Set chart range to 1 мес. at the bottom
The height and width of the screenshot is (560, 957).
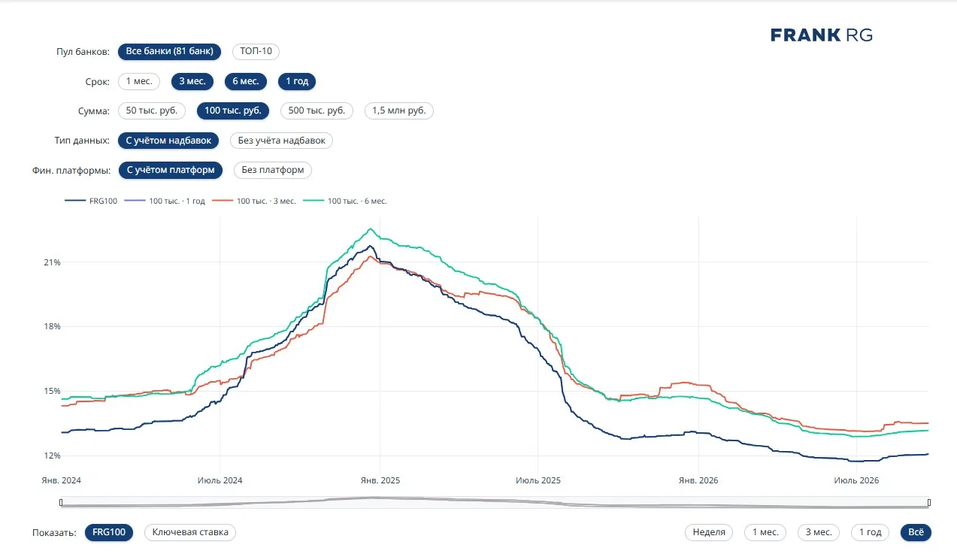(765, 532)
